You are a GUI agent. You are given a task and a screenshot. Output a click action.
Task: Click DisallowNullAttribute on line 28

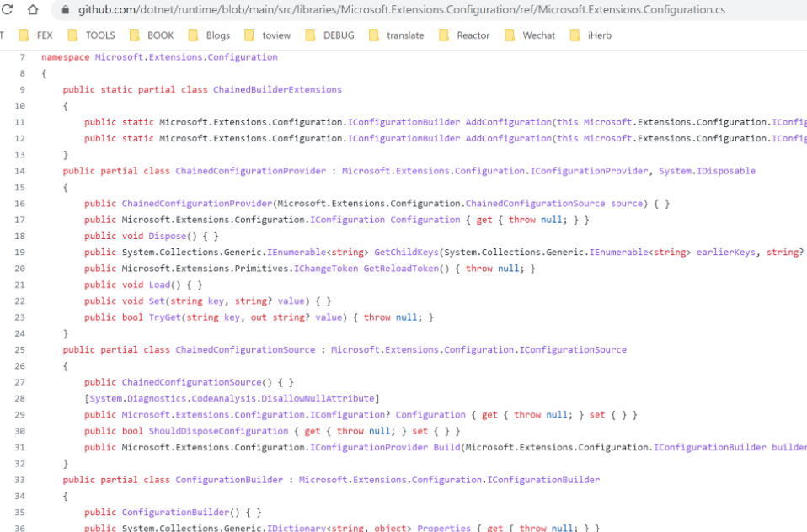[318, 399]
